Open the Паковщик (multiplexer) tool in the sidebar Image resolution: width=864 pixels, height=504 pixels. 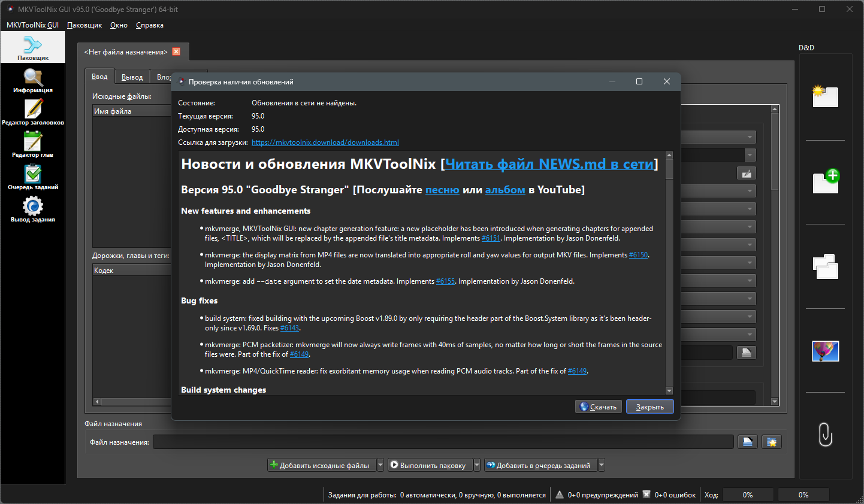(x=32, y=47)
